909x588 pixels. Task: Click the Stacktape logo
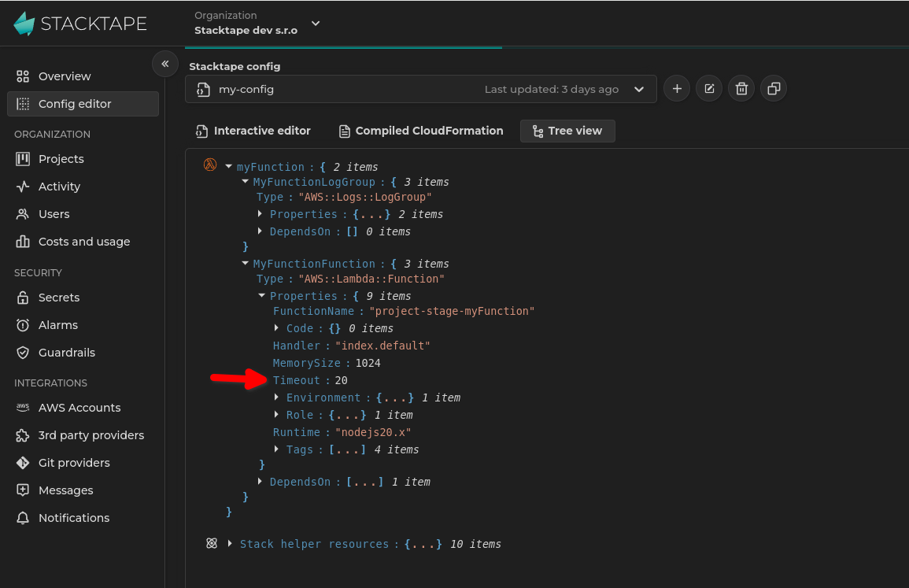tap(80, 23)
